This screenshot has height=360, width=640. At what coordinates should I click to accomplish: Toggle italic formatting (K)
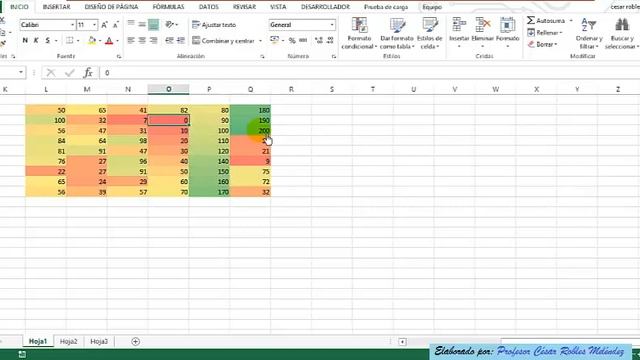pyautogui.click(x=36, y=40)
